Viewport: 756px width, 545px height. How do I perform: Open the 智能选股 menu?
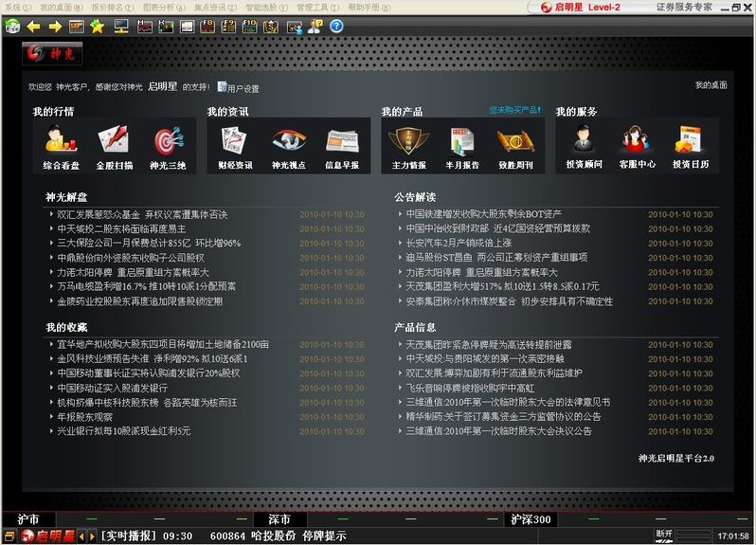(266, 7)
